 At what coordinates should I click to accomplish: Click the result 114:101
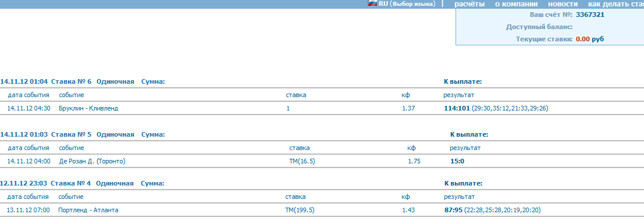tap(457, 108)
